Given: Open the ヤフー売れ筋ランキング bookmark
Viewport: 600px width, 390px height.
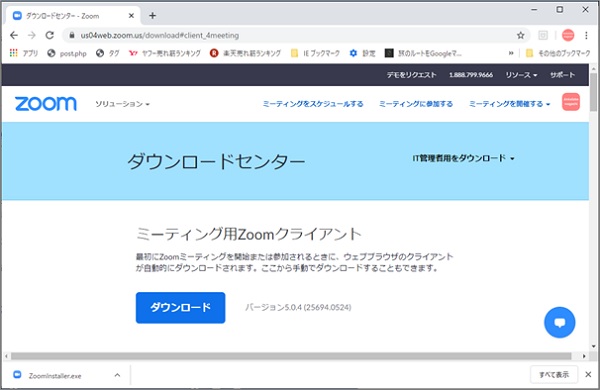Looking at the screenshot, I should pos(165,53).
